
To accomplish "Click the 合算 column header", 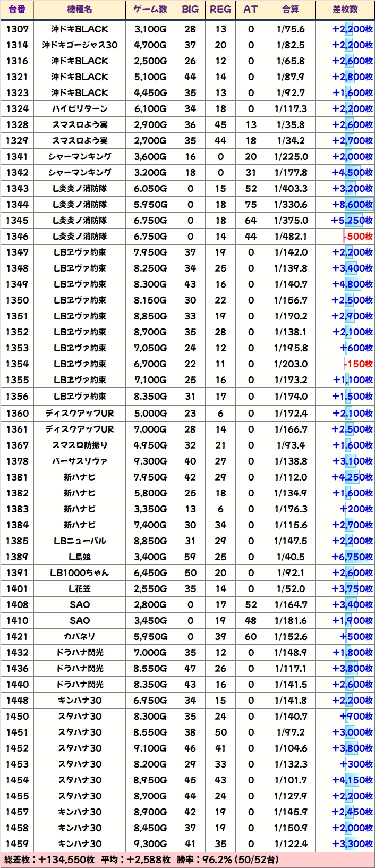I will coord(291,10).
